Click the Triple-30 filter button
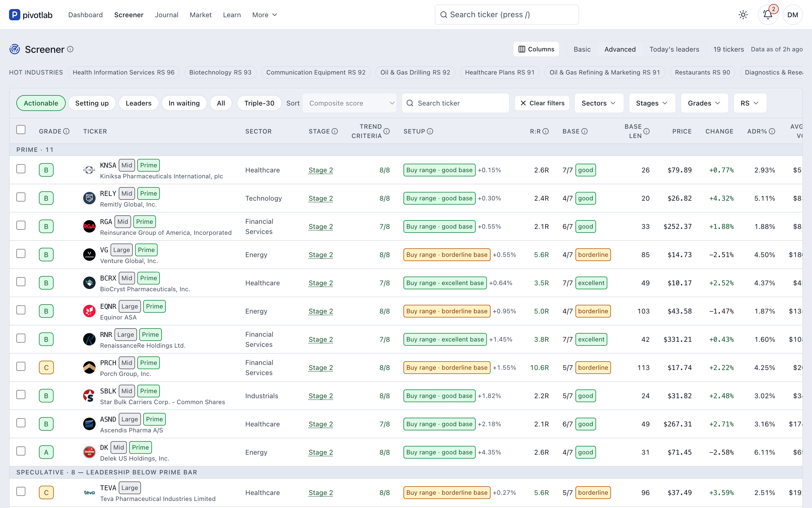Screen dimensions: 812x508 (x=259, y=103)
